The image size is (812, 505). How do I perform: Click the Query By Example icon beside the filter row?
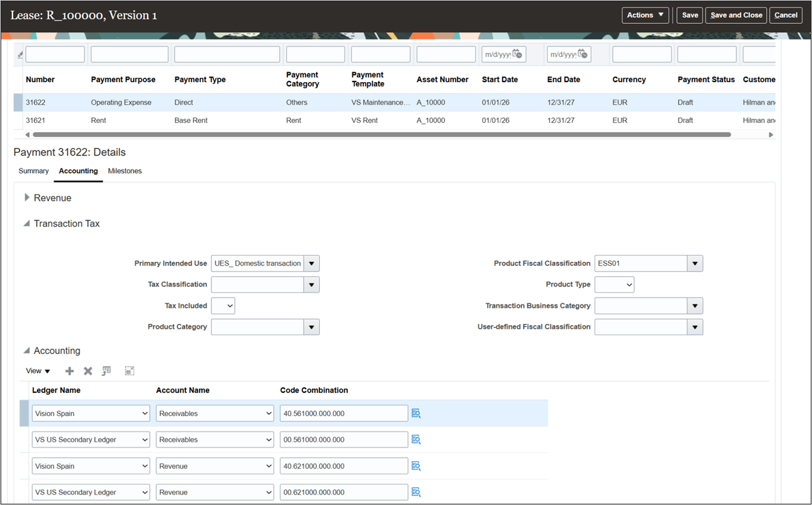19,54
